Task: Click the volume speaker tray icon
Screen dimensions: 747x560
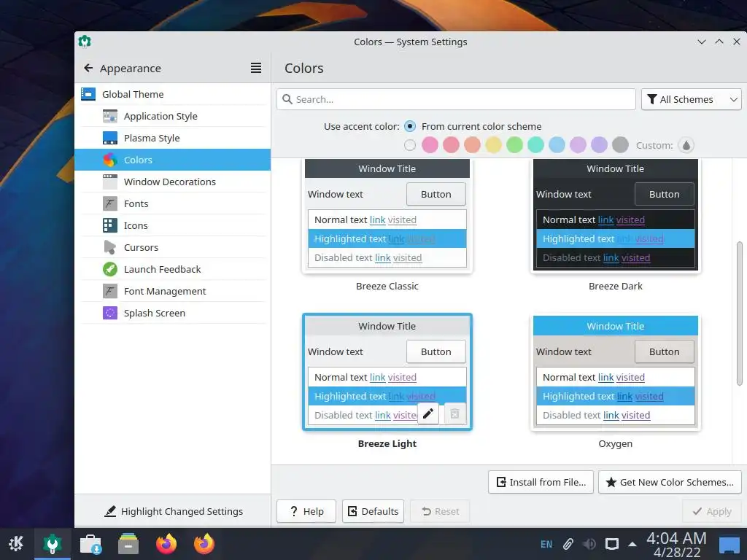Action: click(x=589, y=544)
